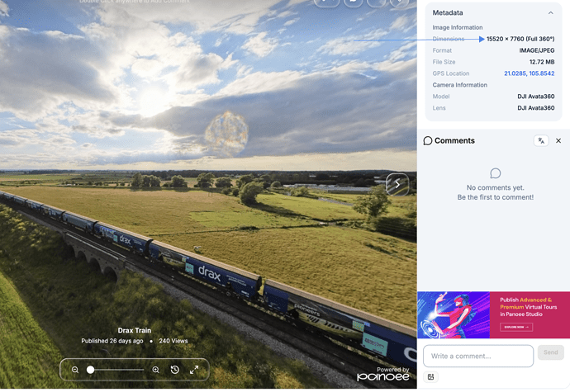570x392 pixels.
Task: Close the Comments panel
Action: 558,140
